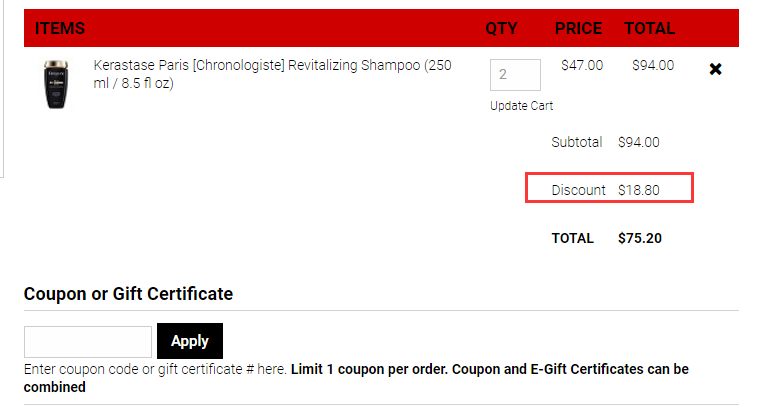774x406 pixels.
Task: Click the $94.00 line total beside the remove icon
Action: click(x=653, y=66)
